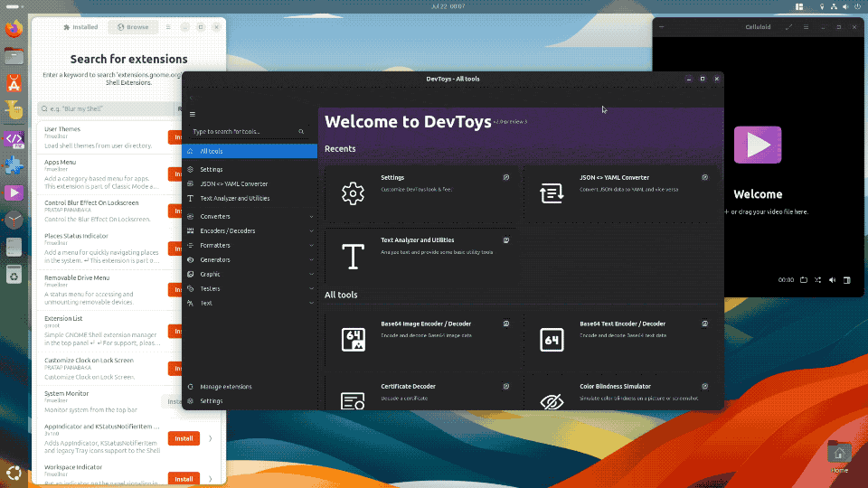Open Firefox from the Ubuntu dock
Image resolution: width=868 pixels, height=488 pixels.
[x=14, y=29]
